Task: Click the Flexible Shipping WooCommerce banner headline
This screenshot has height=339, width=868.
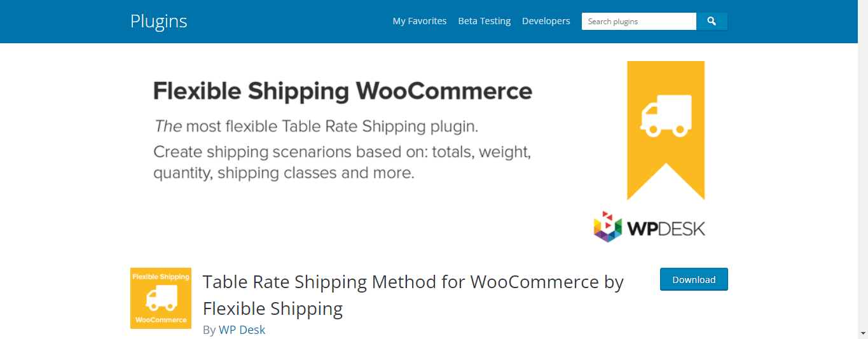Action: (x=342, y=92)
